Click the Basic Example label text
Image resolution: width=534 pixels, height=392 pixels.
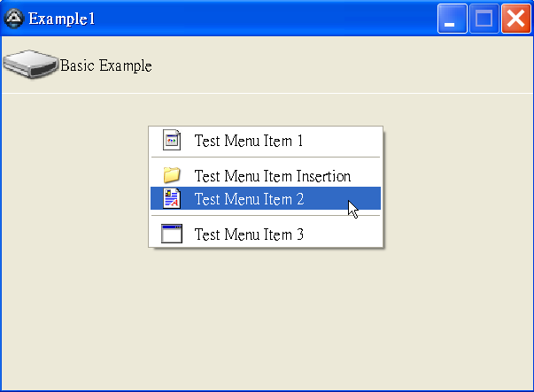pyautogui.click(x=106, y=65)
